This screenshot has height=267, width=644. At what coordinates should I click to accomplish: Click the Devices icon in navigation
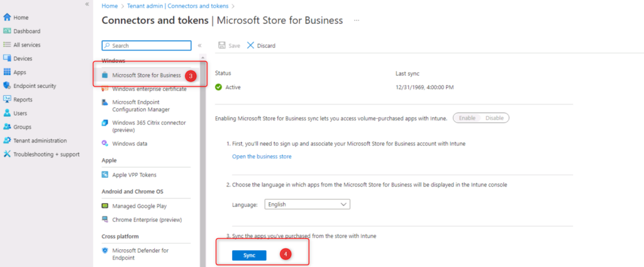[x=7, y=58]
